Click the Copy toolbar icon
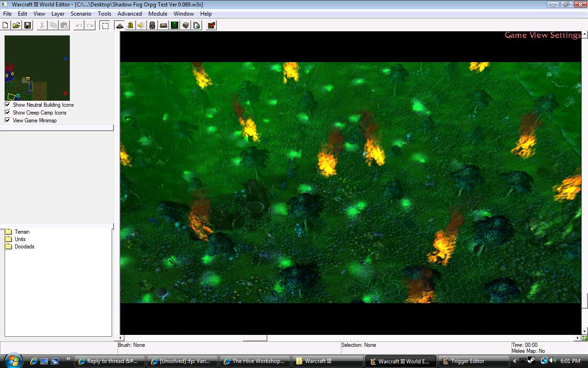This screenshot has width=588, height=368. [x=53, y=25]
